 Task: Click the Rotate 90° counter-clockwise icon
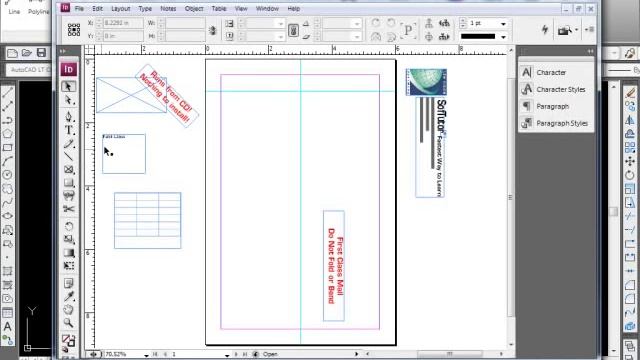tap(391, 23)
